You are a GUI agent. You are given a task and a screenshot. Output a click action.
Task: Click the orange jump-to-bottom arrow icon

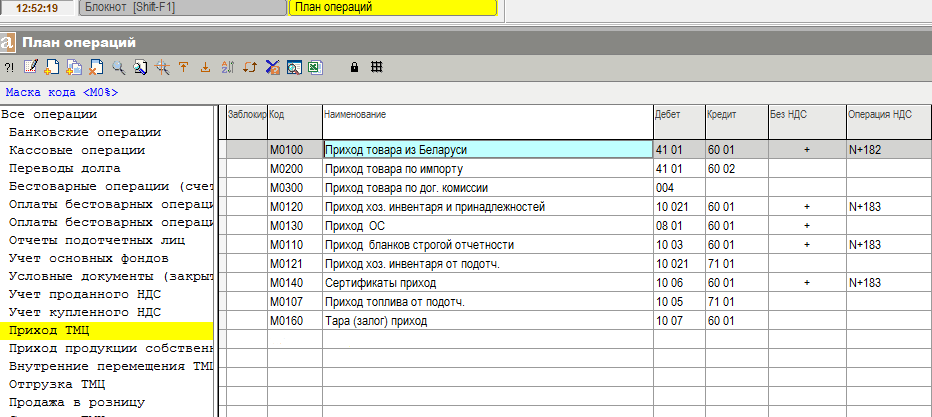tap(206, 68)
